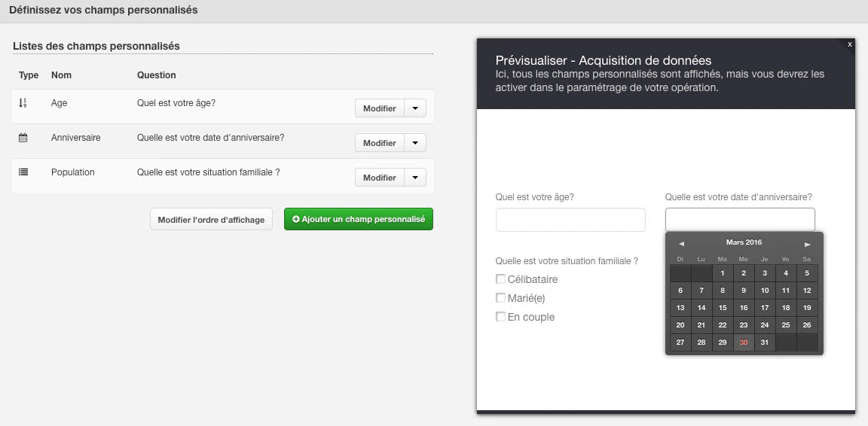Click Modifier l'ordre d'affichage button

click(x=211, y=219)
